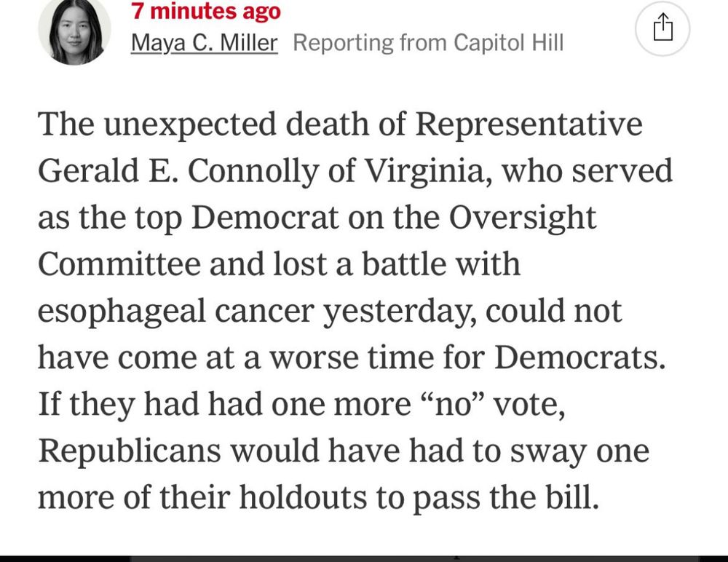Click 'esophageal cancer' in the paragraph
Viewport: 728px width, 562px height.
(176, 311)
